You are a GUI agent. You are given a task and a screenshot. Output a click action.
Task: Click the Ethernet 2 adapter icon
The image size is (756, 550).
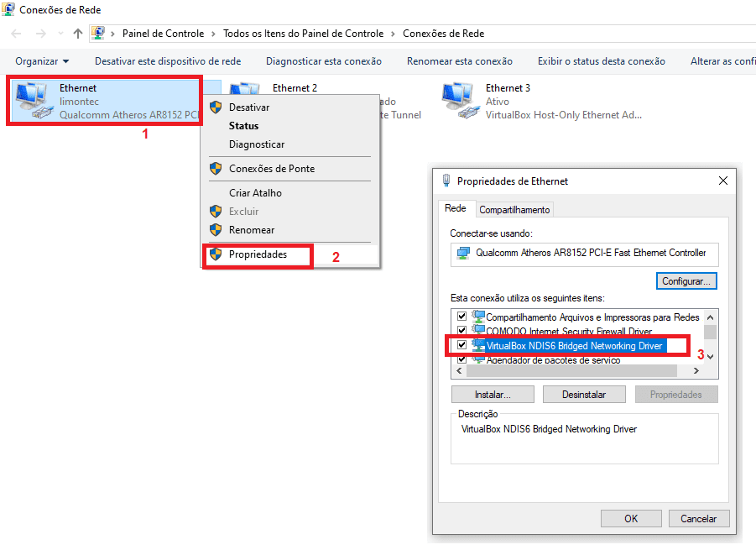click(x=245, y=89)
